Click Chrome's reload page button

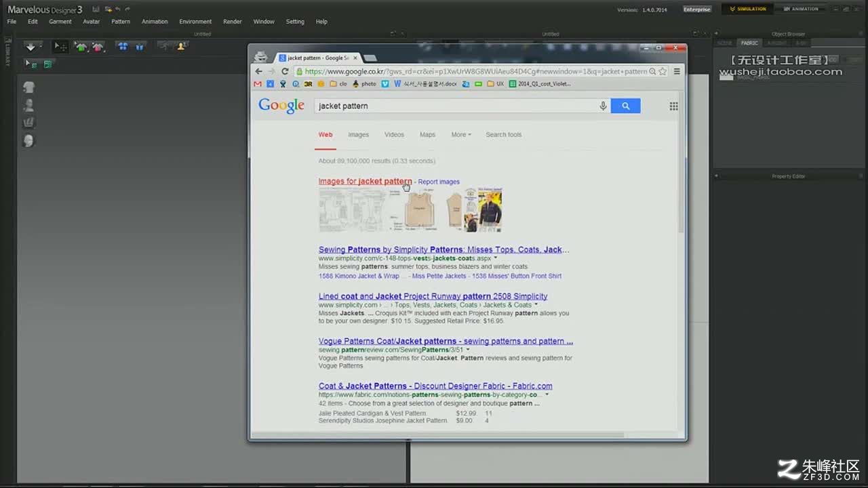point(285,71)
